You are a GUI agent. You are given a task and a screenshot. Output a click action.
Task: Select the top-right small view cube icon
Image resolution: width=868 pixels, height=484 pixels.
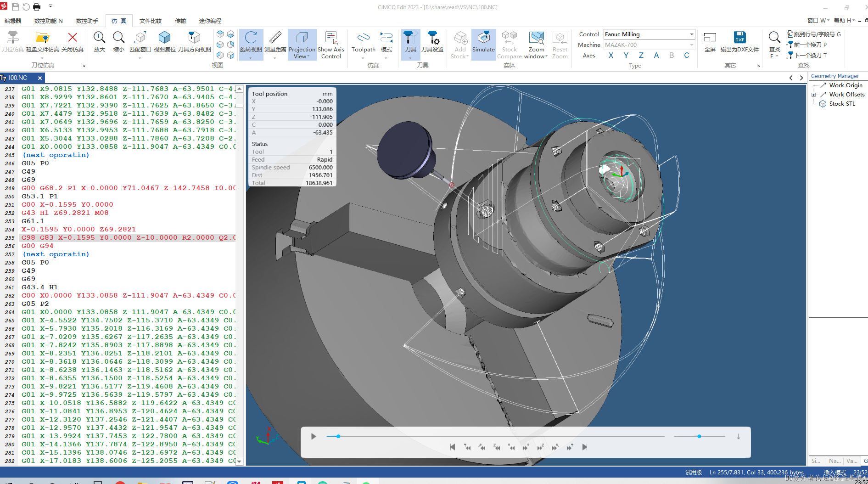pos(231,34)
